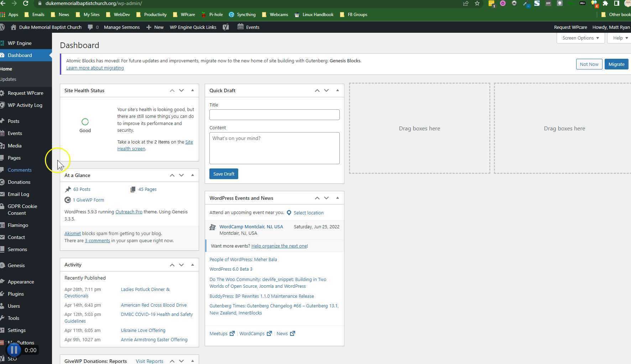Pause the recording timer control
631x364 pixels.
pos(14,349)
